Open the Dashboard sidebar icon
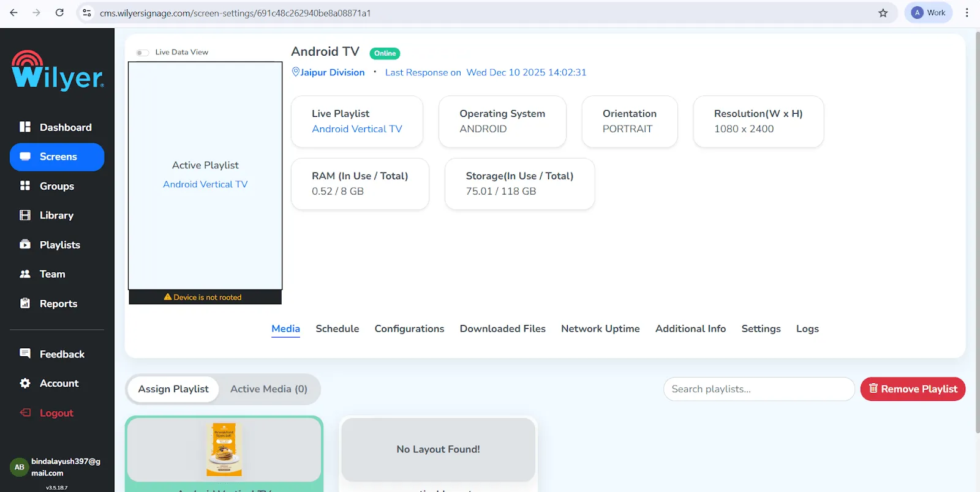Image resolution: width=980 pixels, height=492 pixels. coord(25,127)
